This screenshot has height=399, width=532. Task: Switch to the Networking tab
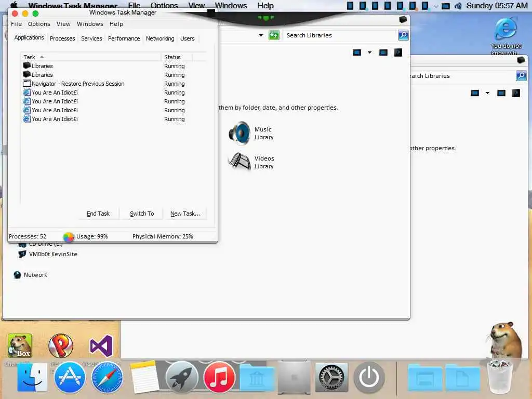[x=160, y=38]
